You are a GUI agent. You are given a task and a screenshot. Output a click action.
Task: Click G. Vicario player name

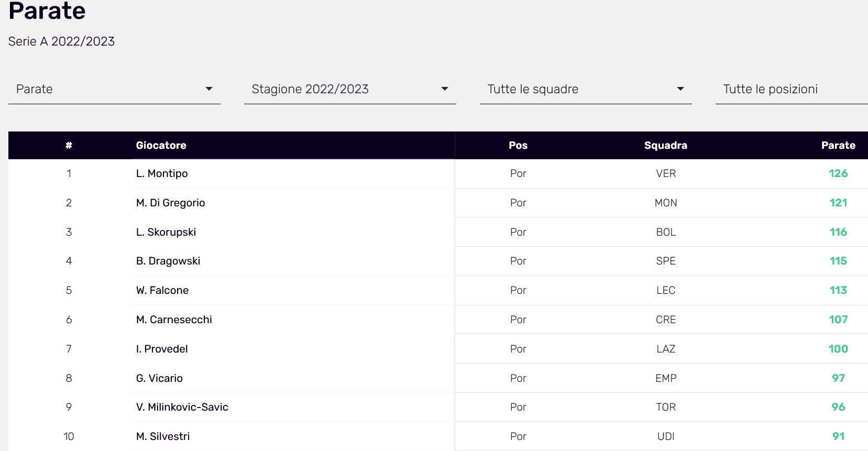pos(159,379)
